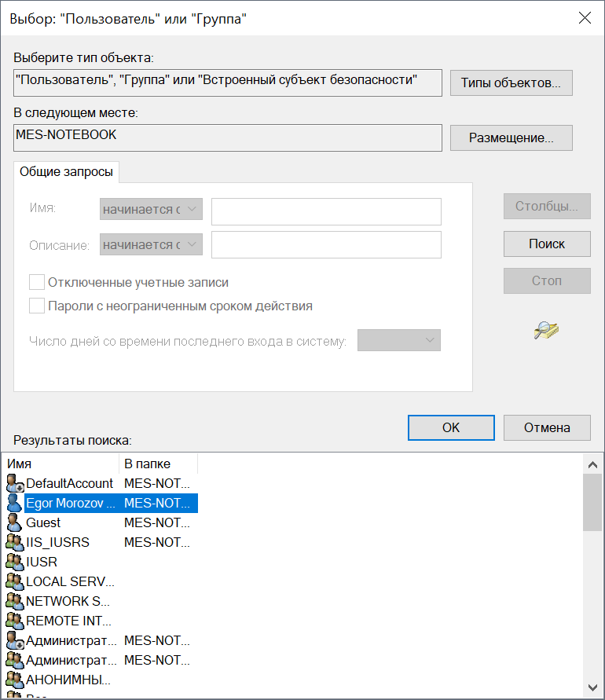Click the object type field
The height and width of the screenshot is (700, 605).
228,82
